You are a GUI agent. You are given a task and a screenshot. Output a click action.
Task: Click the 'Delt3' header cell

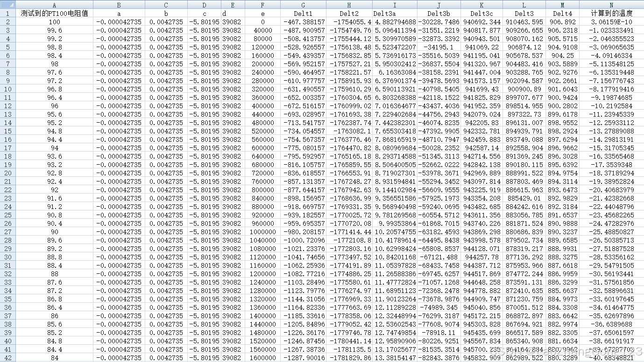pos(524,14)
